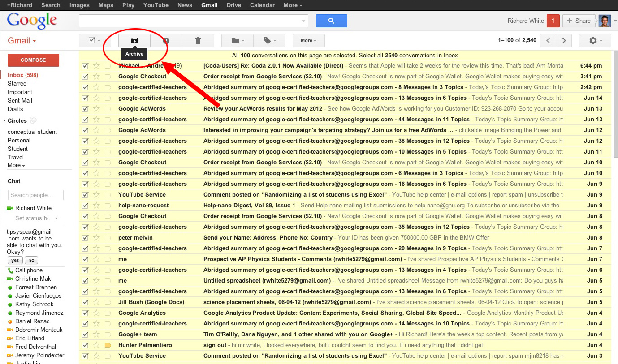Star the Hunter Palmentiero message
Viewport: 618px width, 364px height.
point(96,345)
